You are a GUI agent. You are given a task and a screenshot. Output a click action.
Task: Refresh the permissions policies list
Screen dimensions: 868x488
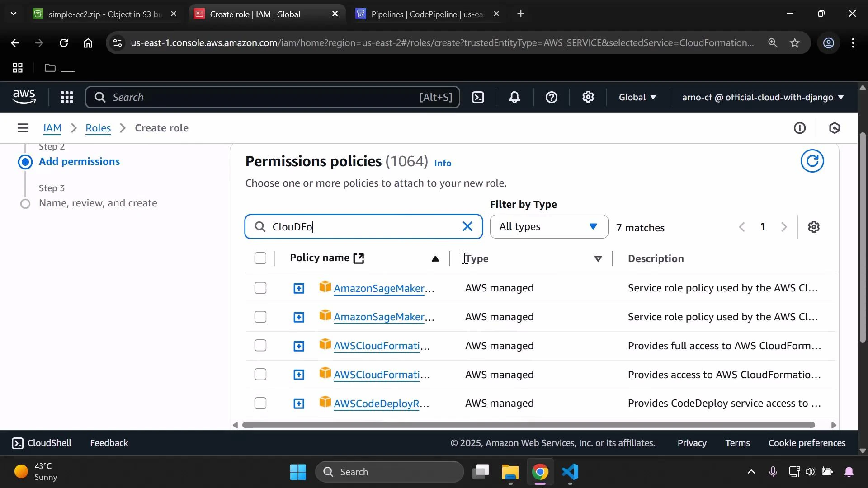[812, 161]
